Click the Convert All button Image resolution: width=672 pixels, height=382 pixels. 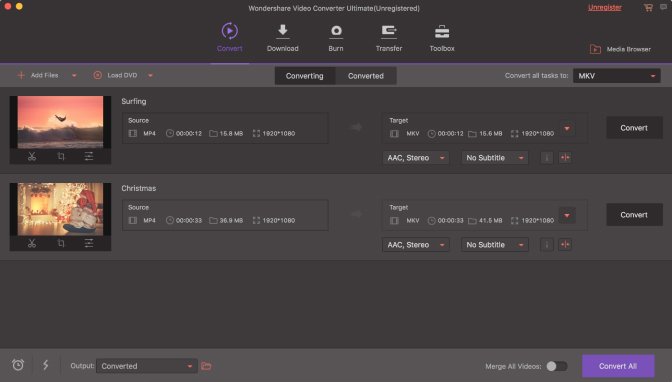pyautogui.click(x=618, y=366)
